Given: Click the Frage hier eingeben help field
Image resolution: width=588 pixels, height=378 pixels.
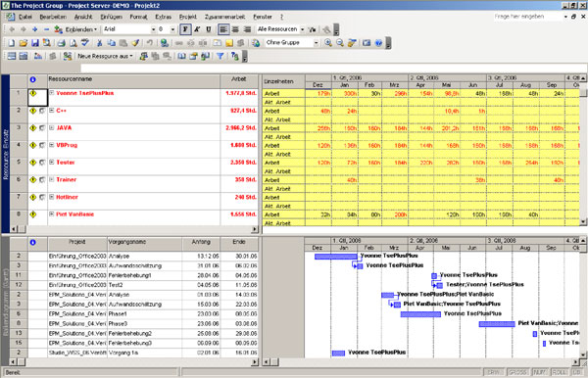Looking at the screenshot, I should [527, 17].
